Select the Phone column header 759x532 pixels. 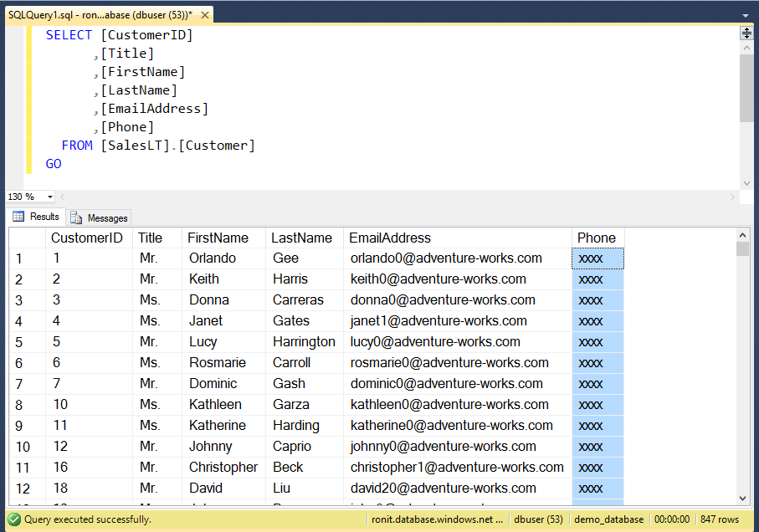(x=597, y=238)
